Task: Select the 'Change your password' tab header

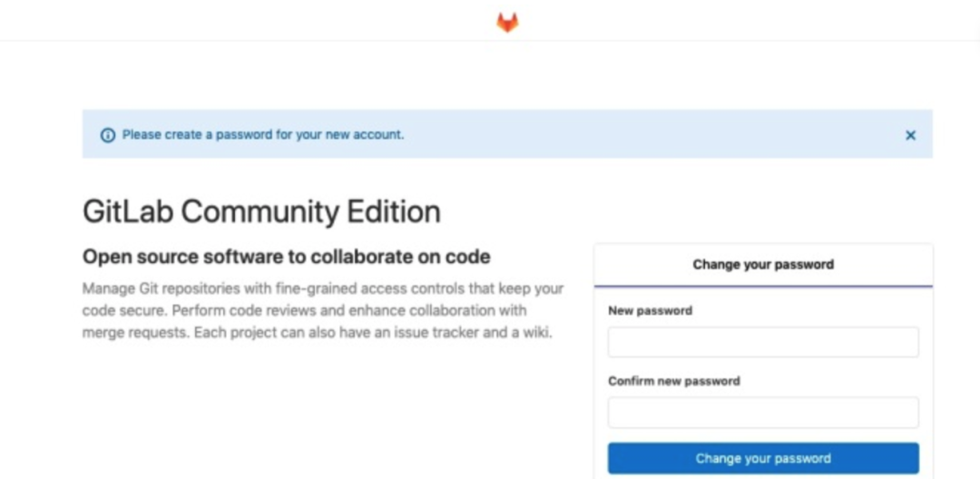Action: (763, 265)
